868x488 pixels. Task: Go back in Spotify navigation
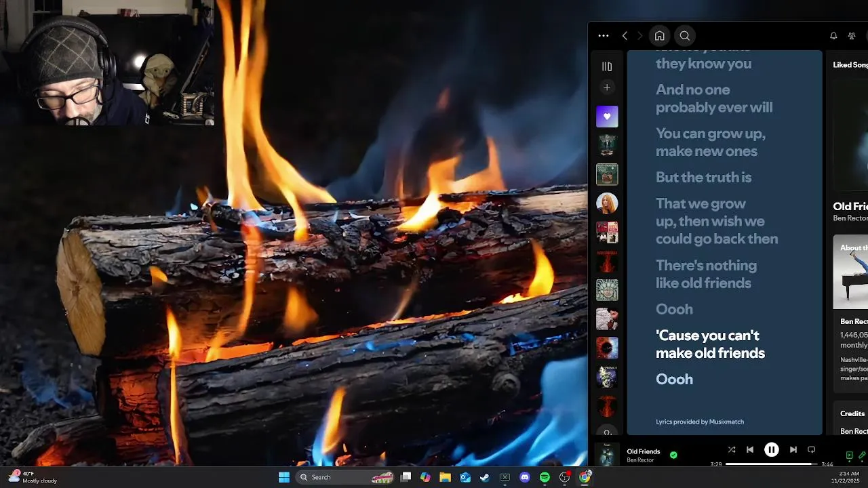pos(625,36)
